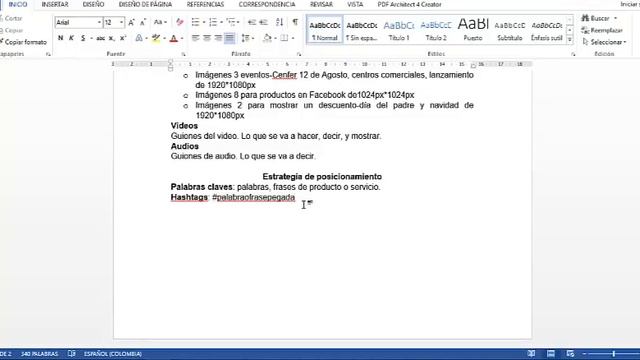Open the Estilos pane launcher
640x360 pixels.
point(573,54)
